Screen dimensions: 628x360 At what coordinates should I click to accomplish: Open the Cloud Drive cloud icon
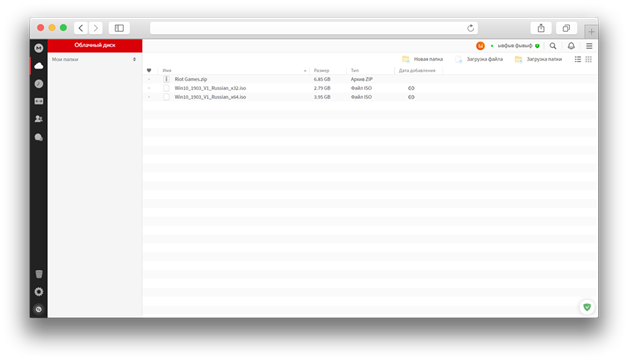[x=38, y=66]
